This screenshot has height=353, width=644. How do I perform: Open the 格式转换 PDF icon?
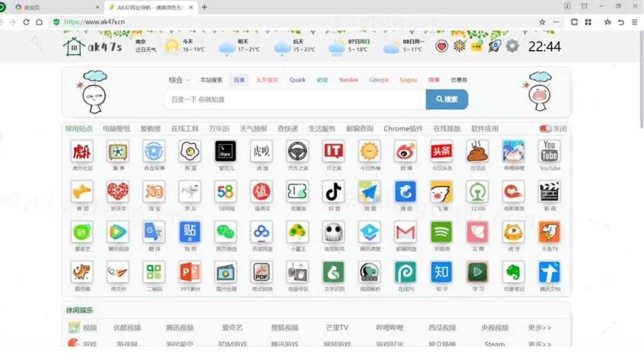point(261,272)
